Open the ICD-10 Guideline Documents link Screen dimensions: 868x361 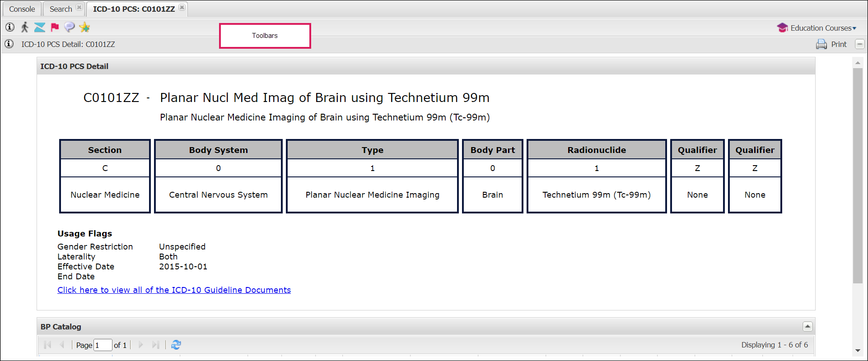pos(174,290)
